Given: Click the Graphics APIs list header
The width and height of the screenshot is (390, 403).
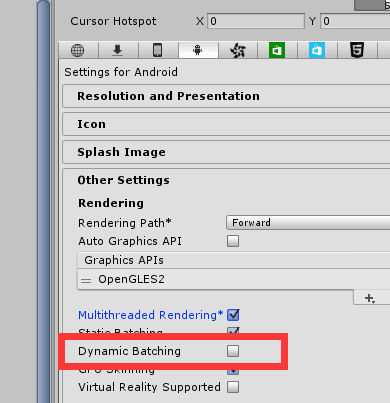Looking at the screenshot, I should pos(234,260).
